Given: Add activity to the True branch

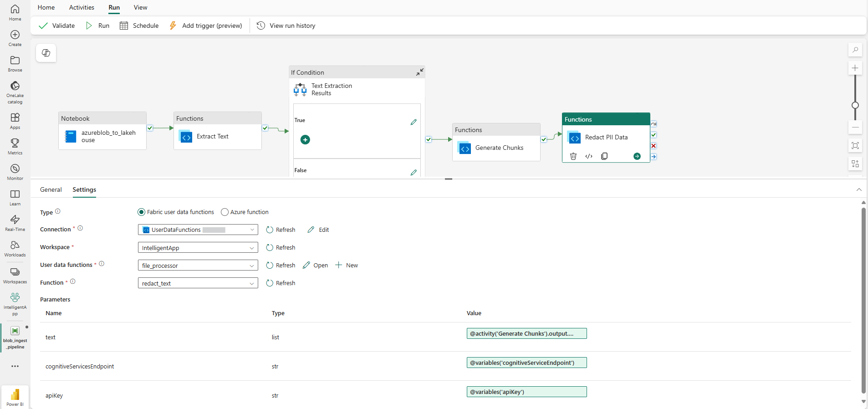Looking at the screenshot, I should pyautogui.click(x=305, y=139).
